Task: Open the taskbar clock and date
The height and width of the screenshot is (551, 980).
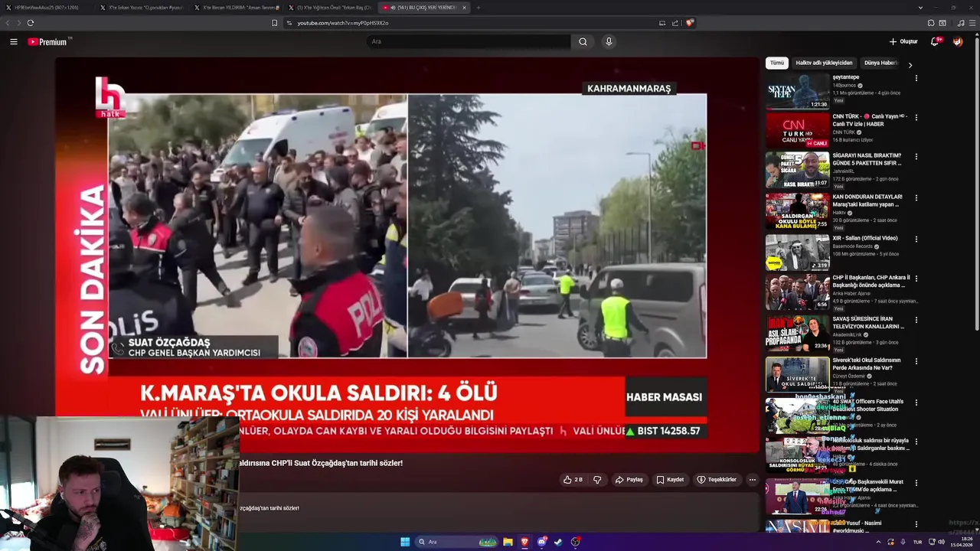Action: (961, 542)
